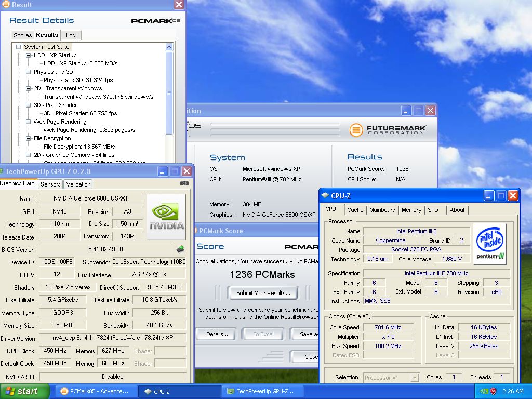Close the PCMark05 main window

point(430,111)
